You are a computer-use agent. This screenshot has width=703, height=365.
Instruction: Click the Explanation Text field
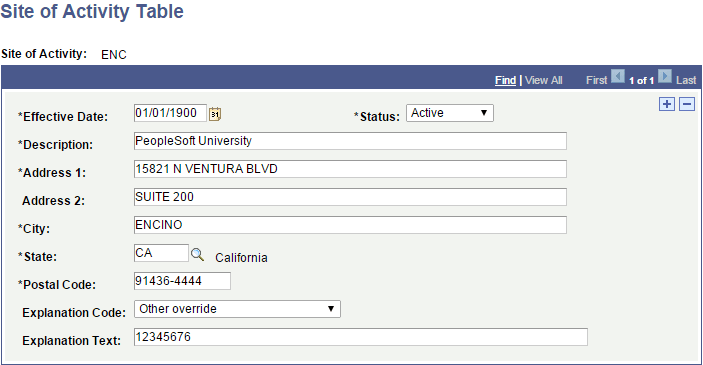click(x=361, y=337)
